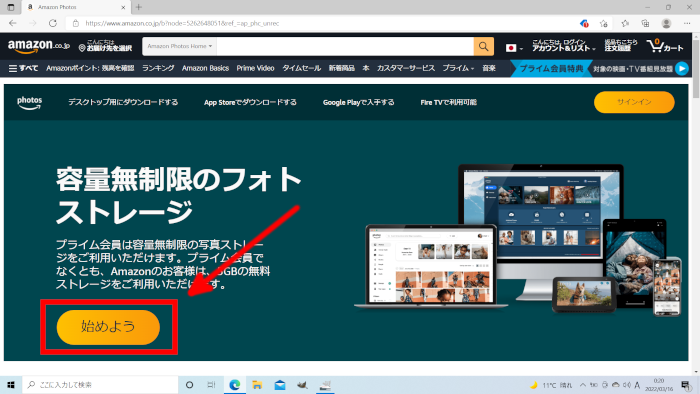Viewport: 700px width, 394px height.
Task: Open the shopping cart カート
Action: [665, 46]
